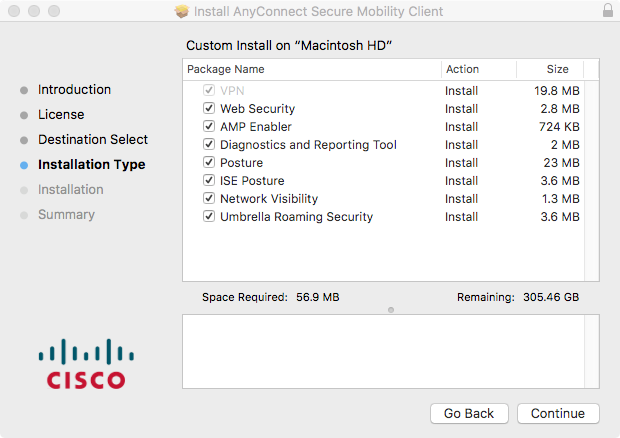Click the window zoom button

click(x=54, y=11)
